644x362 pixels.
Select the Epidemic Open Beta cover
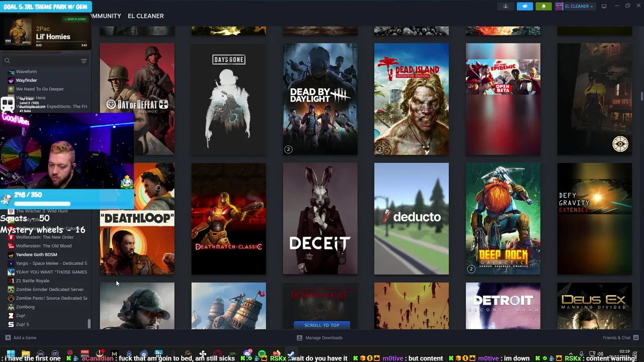[503, 99]
